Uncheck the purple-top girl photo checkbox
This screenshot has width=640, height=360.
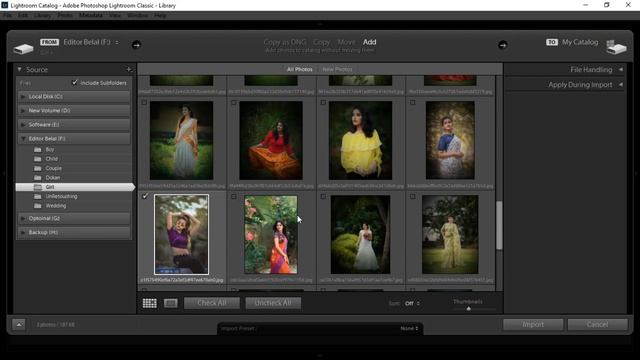pos(144,196)
